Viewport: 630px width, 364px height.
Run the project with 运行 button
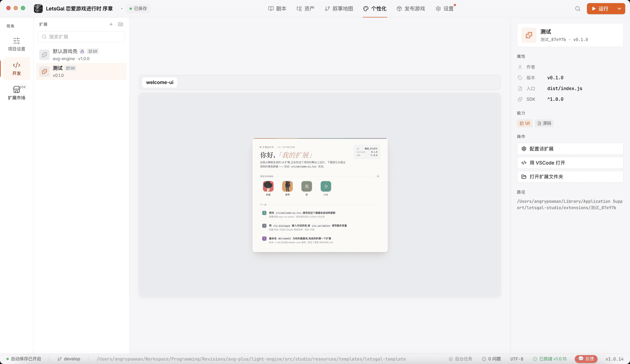click(x=600, y=9)
